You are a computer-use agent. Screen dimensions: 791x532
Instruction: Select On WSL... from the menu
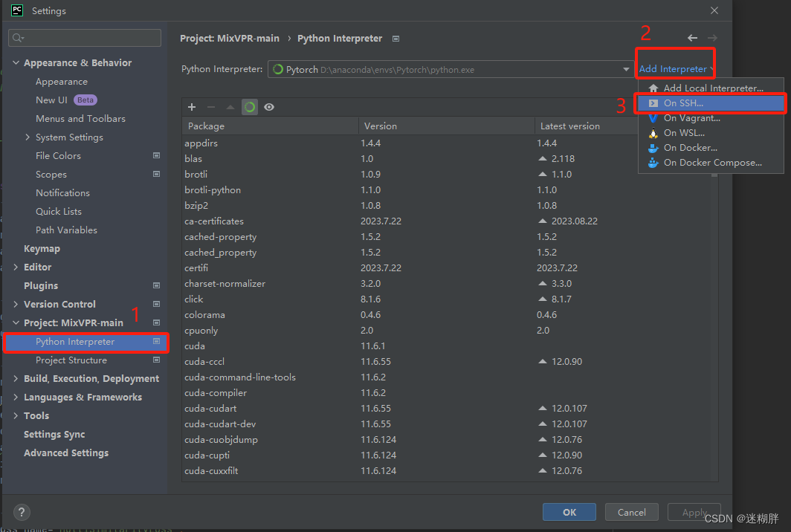point(711,133)
